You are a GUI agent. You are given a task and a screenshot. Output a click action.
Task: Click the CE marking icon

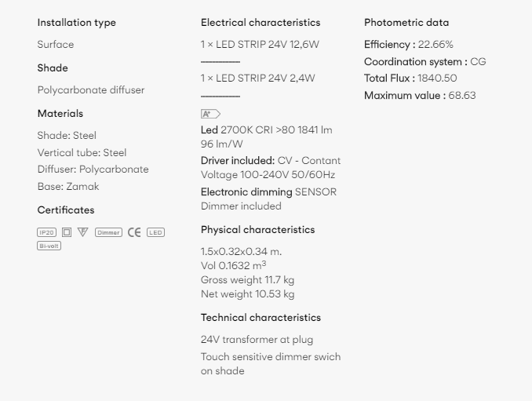(134, 232)
